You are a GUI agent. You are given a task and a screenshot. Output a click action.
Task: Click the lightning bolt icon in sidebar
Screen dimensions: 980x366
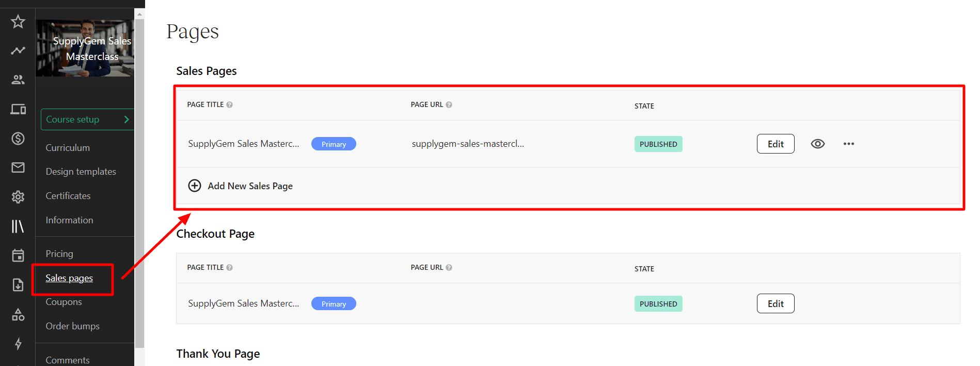[18, 343]
